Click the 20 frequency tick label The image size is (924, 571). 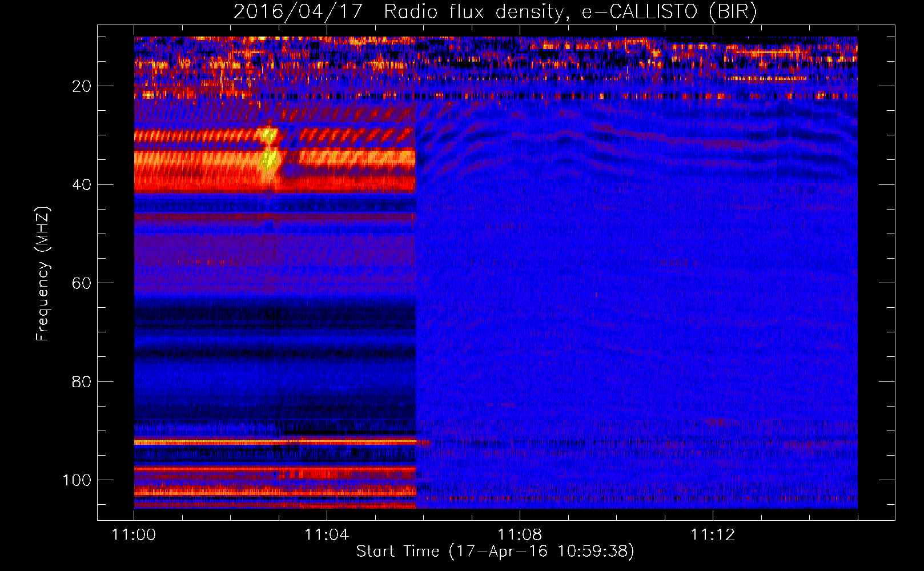(x=82, y=86)
